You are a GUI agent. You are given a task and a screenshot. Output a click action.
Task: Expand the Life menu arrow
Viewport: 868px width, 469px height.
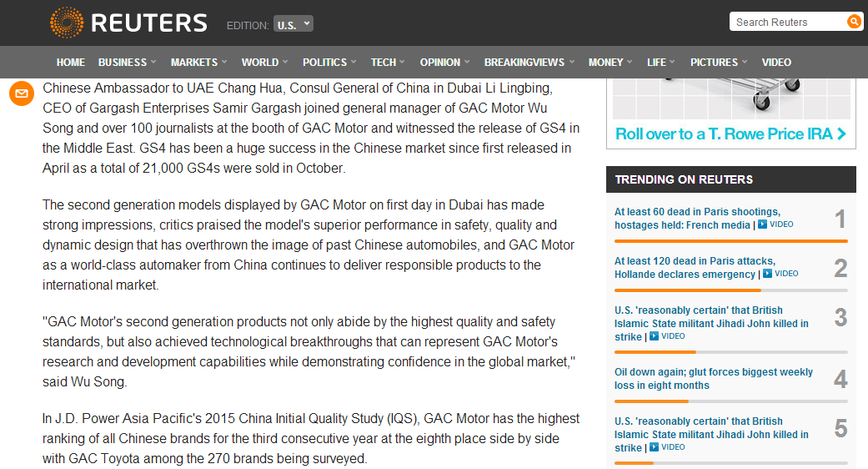point(672,62)
